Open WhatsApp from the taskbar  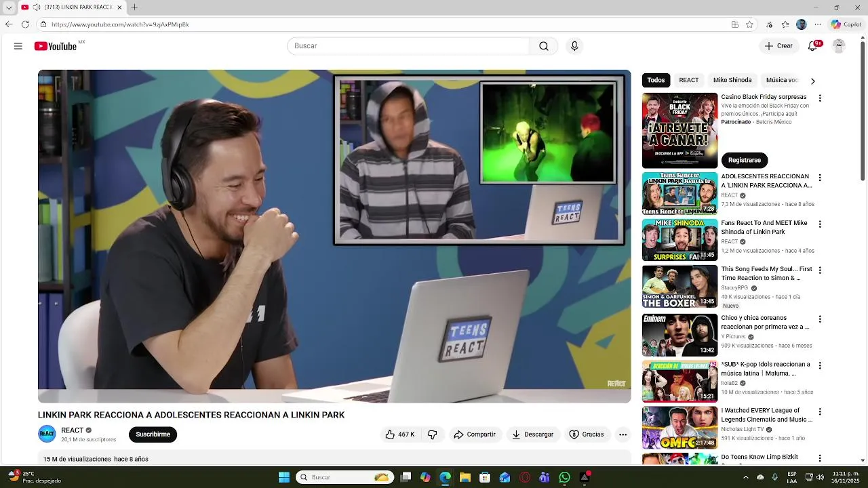564,477
